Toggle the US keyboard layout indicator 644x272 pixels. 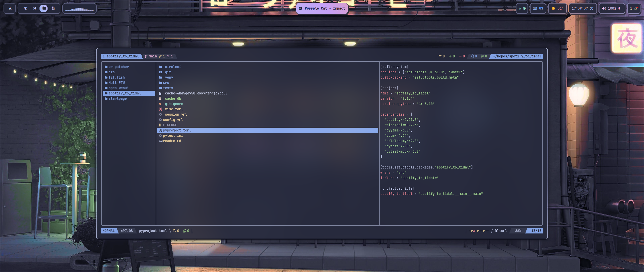pos(538,8)
